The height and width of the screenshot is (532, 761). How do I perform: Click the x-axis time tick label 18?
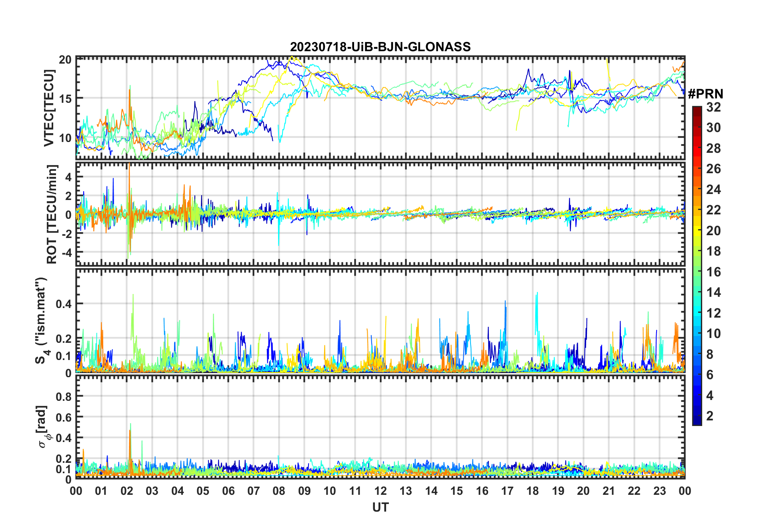533,491
